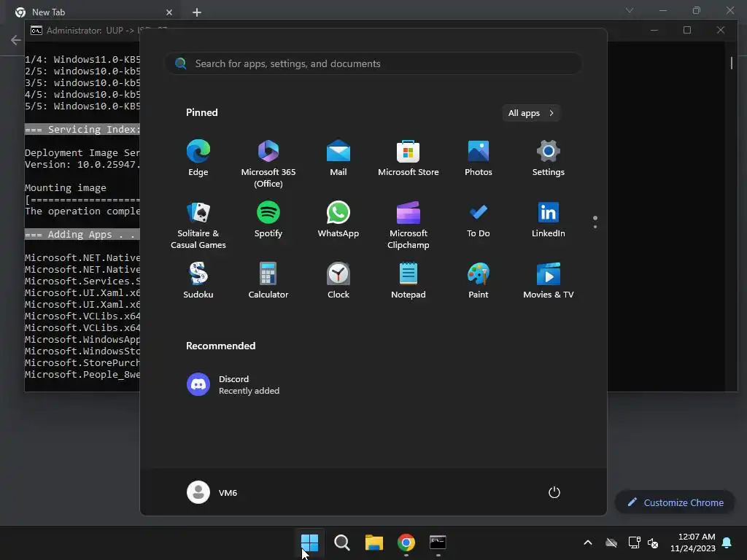
Task: Go to next pinned apps page dots
Action: click(x=595, y=222)
